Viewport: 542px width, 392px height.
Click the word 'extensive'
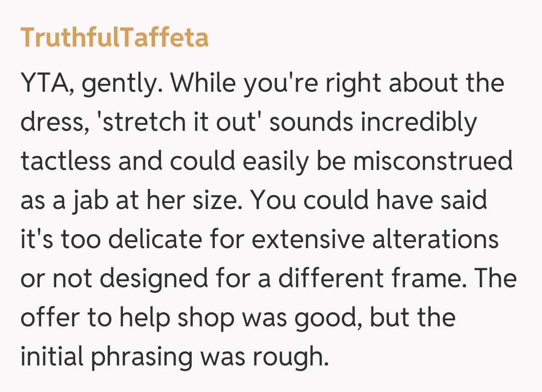tap(308, 240)
